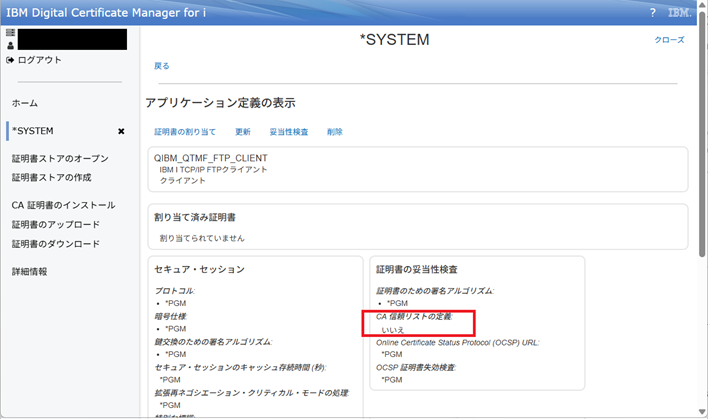
Task: Select *SYSTEM in the navigation menu
Action: 33,131
